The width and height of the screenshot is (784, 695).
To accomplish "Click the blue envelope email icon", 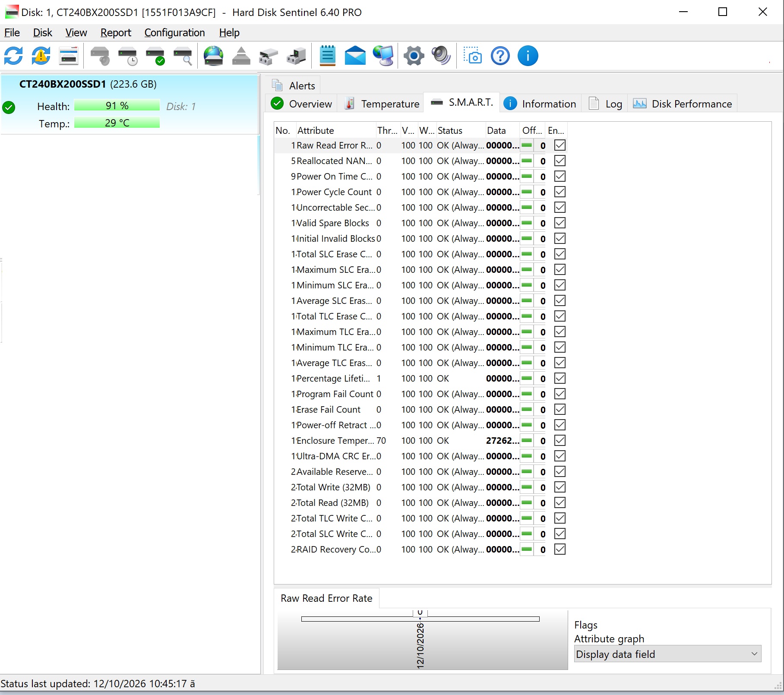I will click(x=355, y=56).
